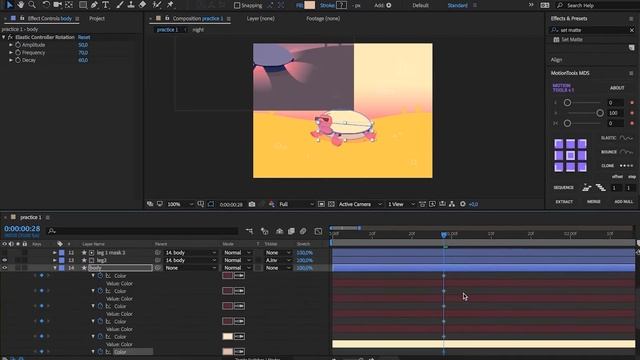The image size is (640, 360).
Task: Toggle Amplitude stopwatch in Effect Controls
Action: click(x=18, y=45)
